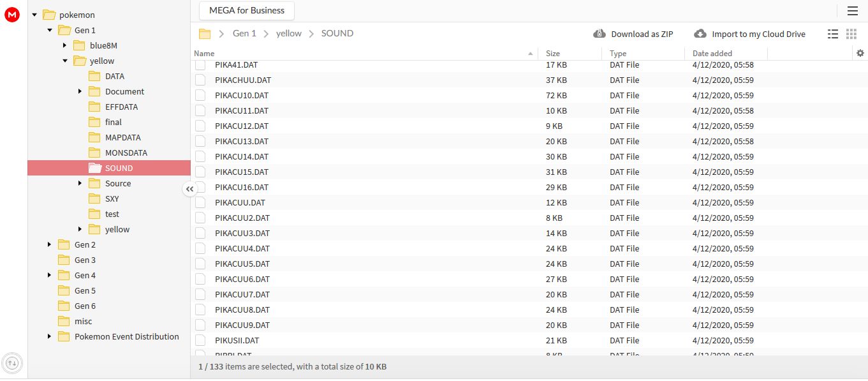Go to yellow in breadcrumb
This screenshot has height=381, width=868.
(x=289, y=33)
